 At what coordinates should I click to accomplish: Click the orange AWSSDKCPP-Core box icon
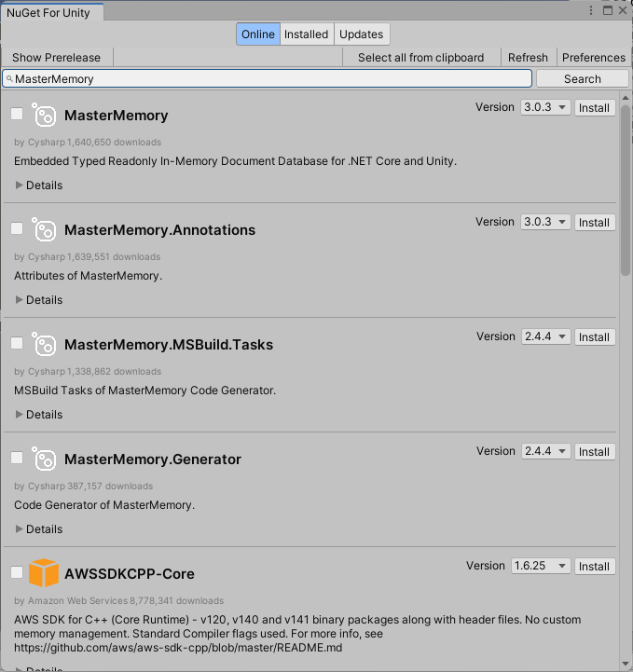[44, 573]
